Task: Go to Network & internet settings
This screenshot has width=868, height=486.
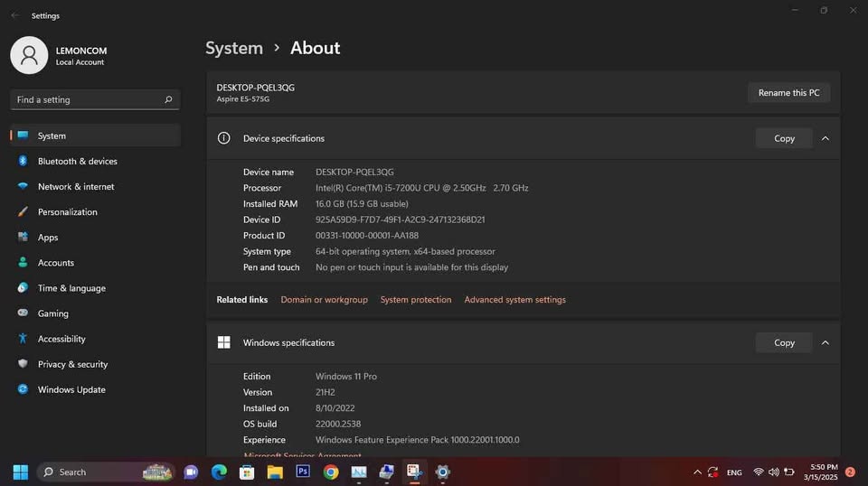Action: (95, 186)
